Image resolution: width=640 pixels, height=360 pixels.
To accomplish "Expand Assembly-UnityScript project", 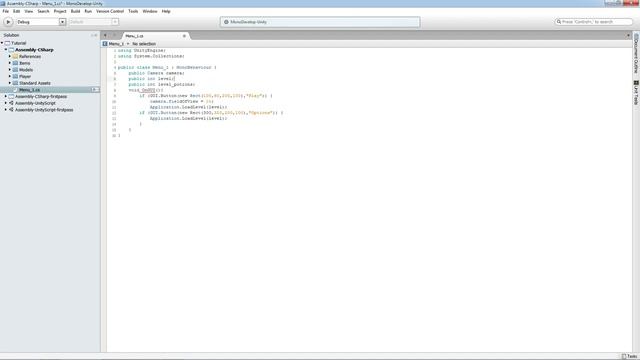I will point(6,103).
